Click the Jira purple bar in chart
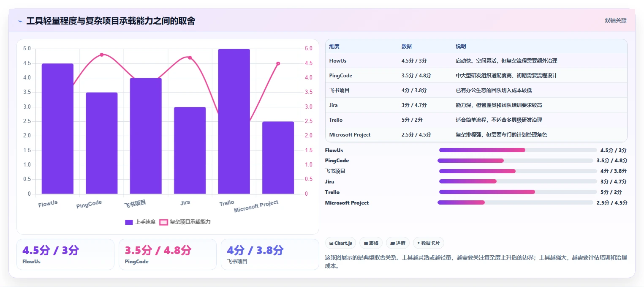The height and width of the screenshot is (287, 644). [x=190, y=150]
